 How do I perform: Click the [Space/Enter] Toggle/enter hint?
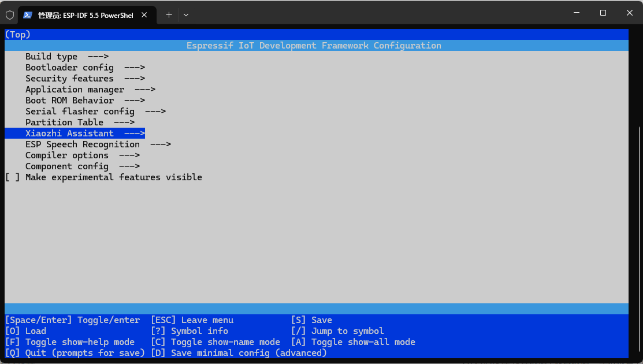(72, 320)
